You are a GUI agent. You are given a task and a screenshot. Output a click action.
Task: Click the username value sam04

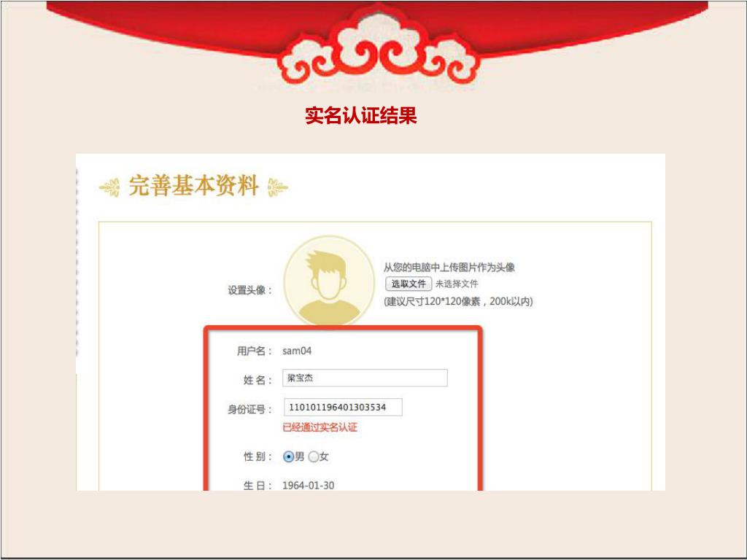click(297, 351)
